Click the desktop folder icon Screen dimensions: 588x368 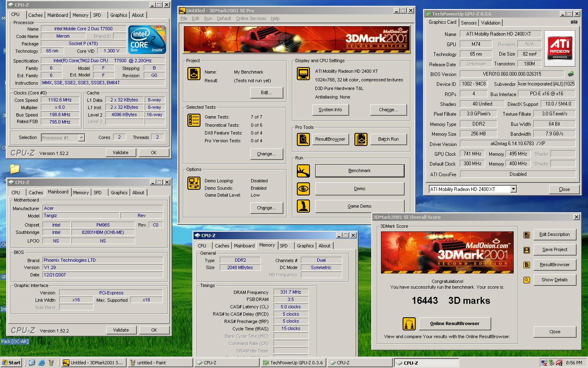click(15, 168)
